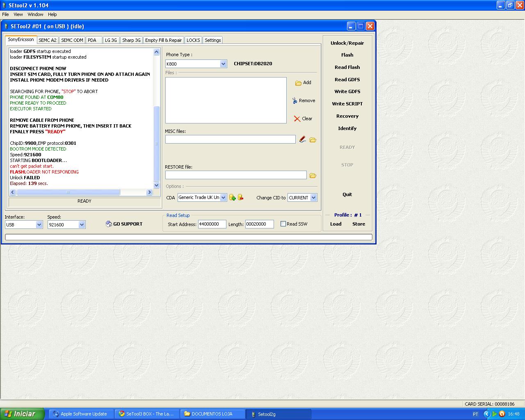Open the Interface USB dropdown
Image resolution: width=525 pixels, height=420 pixels.
point(39,225)
